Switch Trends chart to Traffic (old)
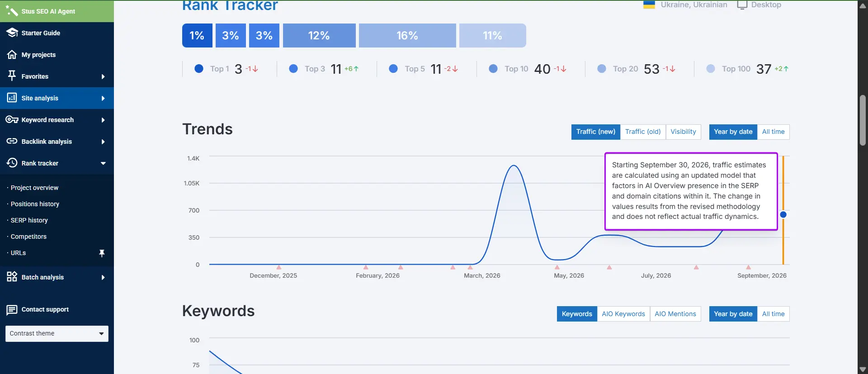 click(x=643, y=132)
